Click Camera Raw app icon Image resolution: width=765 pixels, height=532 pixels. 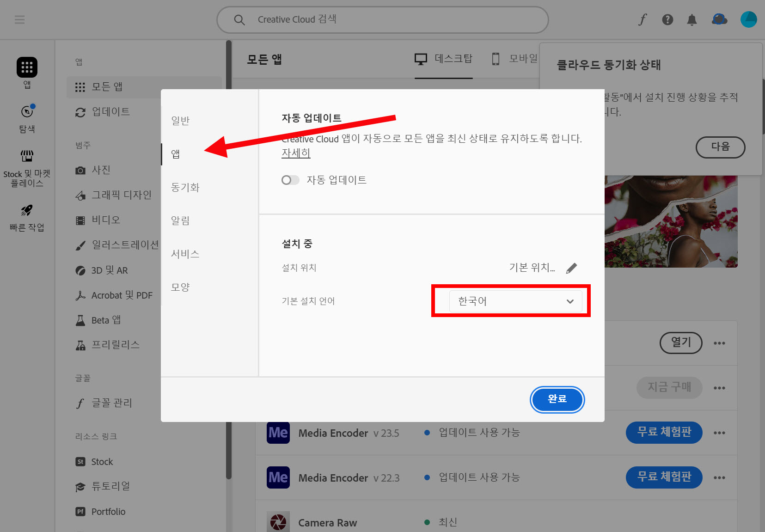point(278,522)
